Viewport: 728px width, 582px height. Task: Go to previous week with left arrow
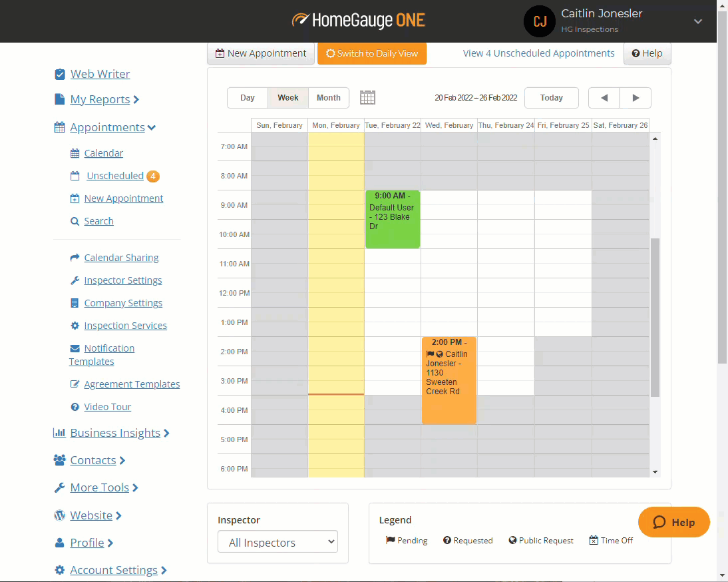point(604,98)
